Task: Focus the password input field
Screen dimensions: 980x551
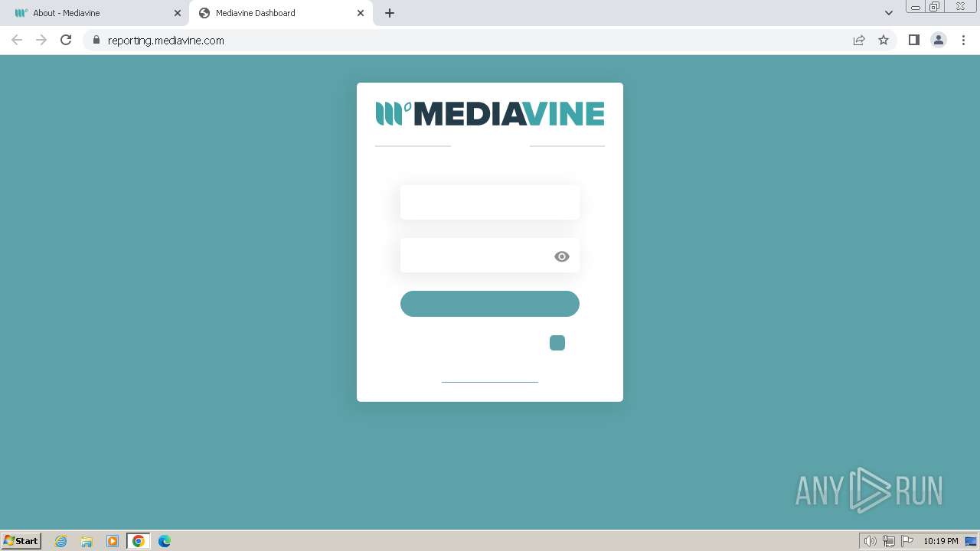Action: click(490, 255)
